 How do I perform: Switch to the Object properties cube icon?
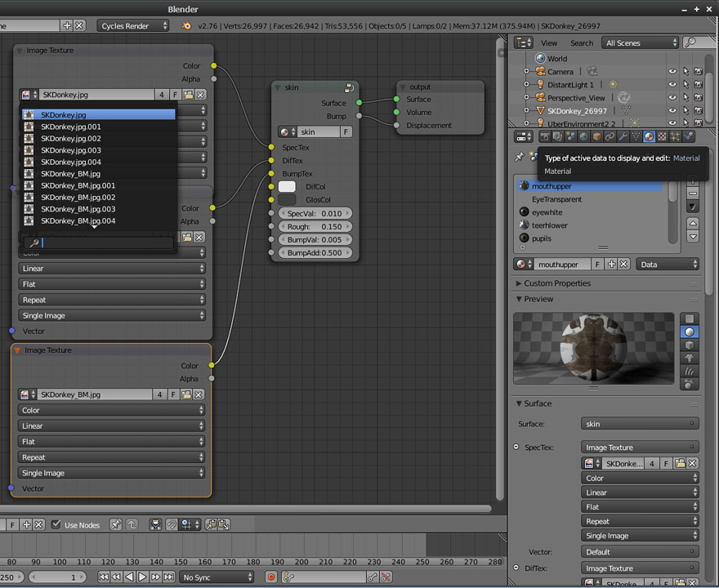pos(596,136)
